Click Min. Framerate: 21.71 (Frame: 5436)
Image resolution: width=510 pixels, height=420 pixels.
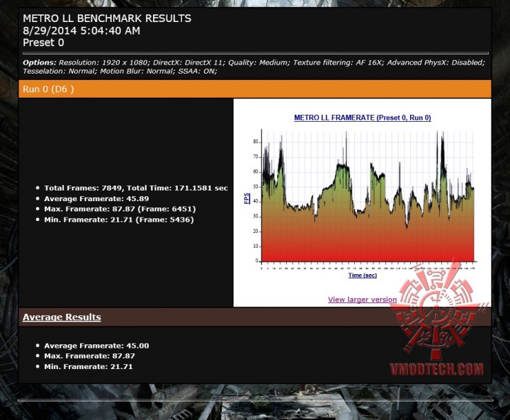click(x=119, y=220)
